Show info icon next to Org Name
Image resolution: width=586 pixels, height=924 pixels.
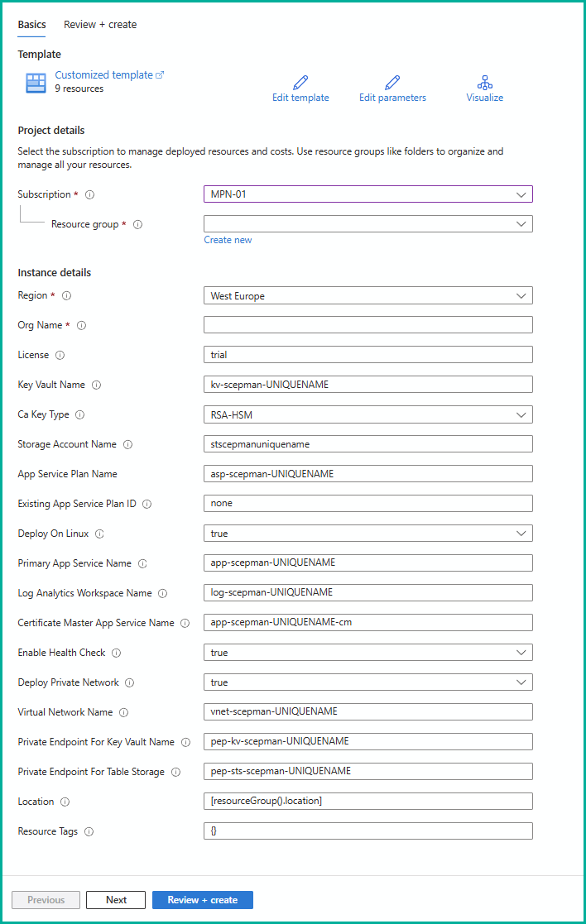click(x=81, y=325)
